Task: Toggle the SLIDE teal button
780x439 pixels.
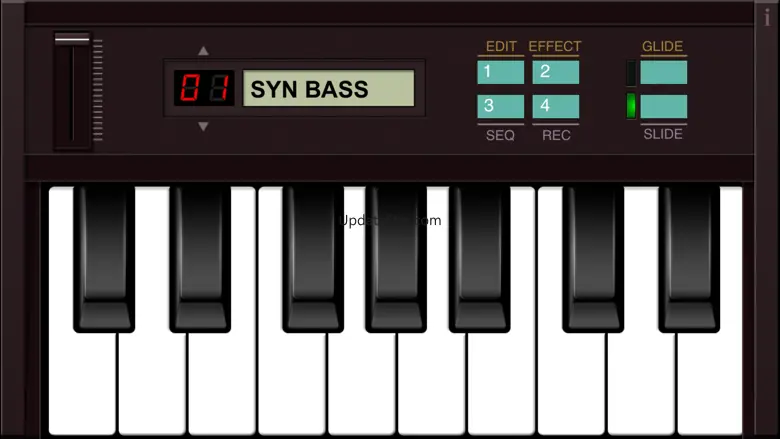Action: (x=664, y=106)
